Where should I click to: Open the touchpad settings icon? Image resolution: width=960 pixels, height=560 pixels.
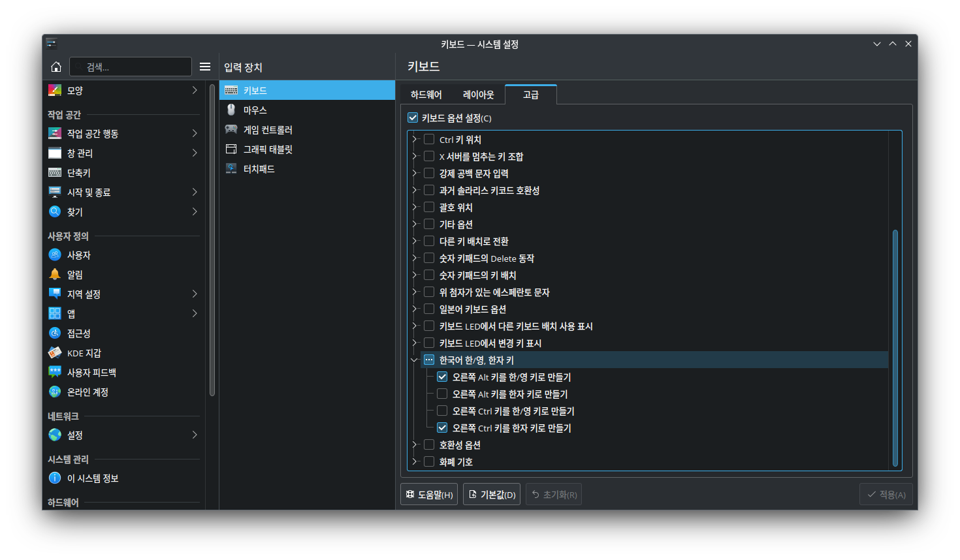[x=231, y=168]
